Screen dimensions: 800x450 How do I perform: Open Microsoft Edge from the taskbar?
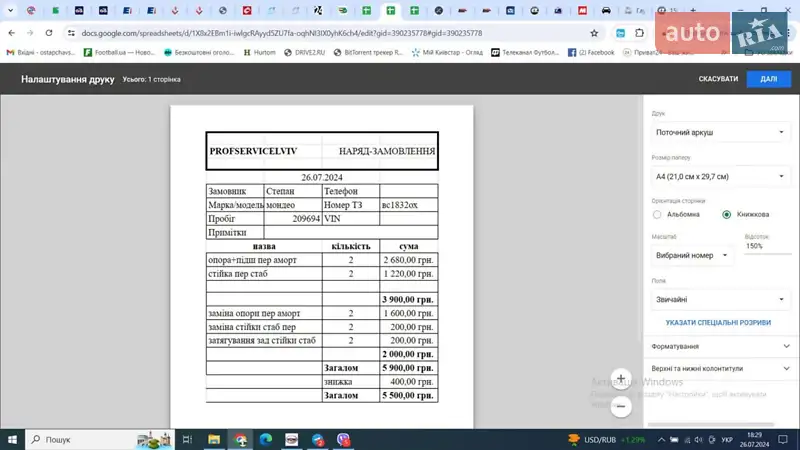point(266,439)
